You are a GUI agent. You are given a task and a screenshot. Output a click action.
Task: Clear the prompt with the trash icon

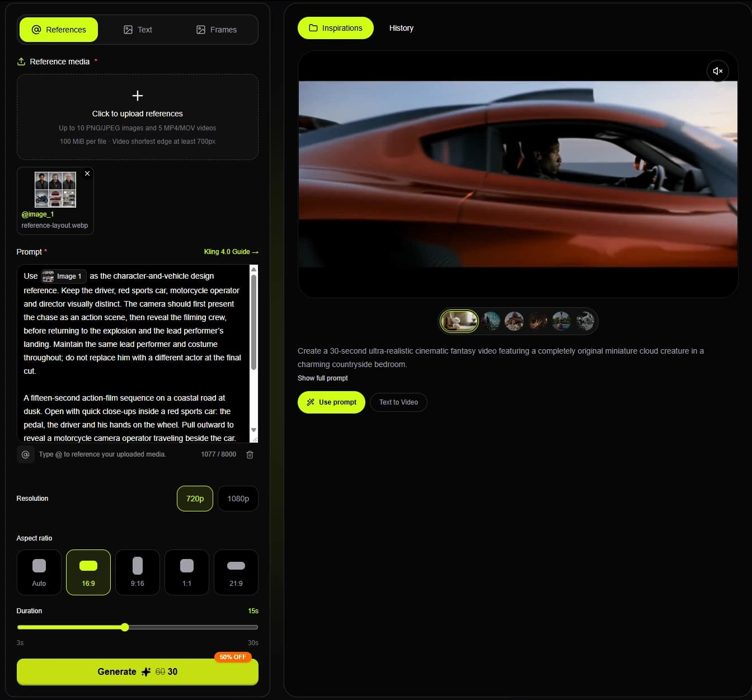[x=250, y=454]
